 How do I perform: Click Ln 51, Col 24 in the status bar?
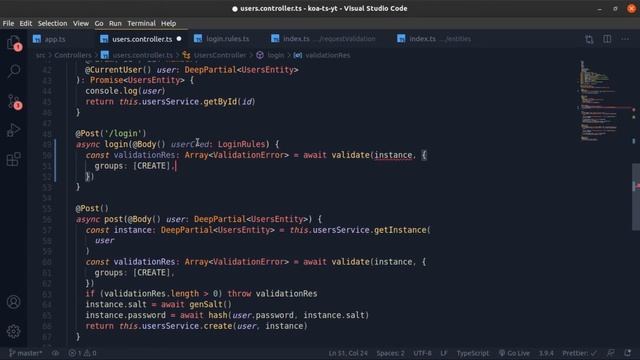(348, 353)
